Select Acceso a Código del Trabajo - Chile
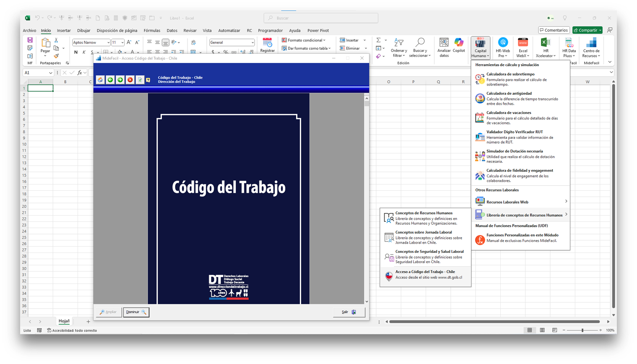The image size is (637, 364). click(425, 275)
